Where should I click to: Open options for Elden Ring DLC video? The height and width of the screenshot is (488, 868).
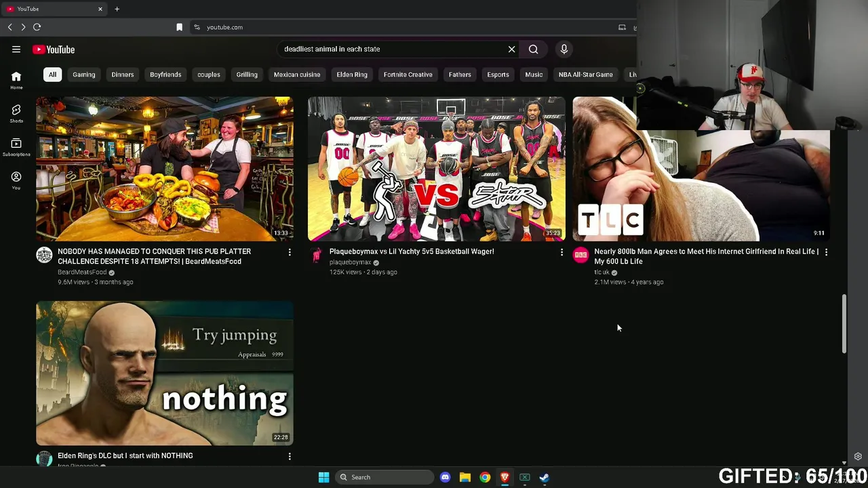[x=290, y=456]
